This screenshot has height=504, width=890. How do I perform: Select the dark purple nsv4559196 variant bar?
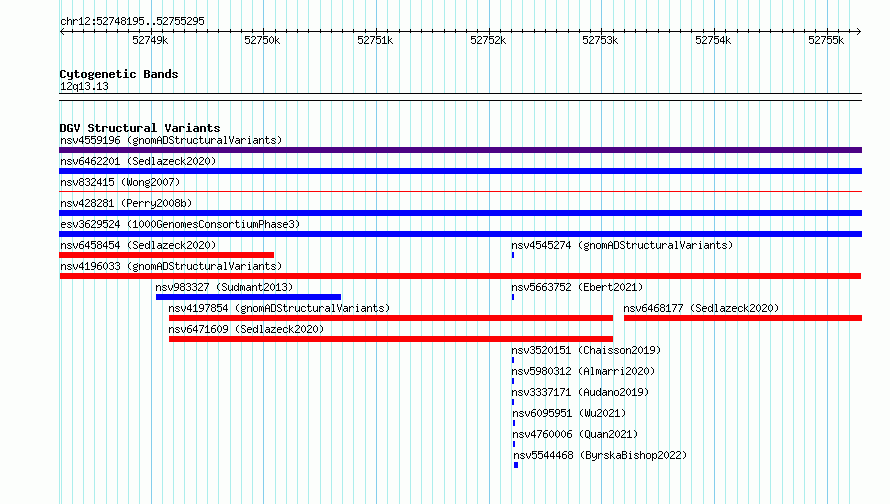click(460, 150)
